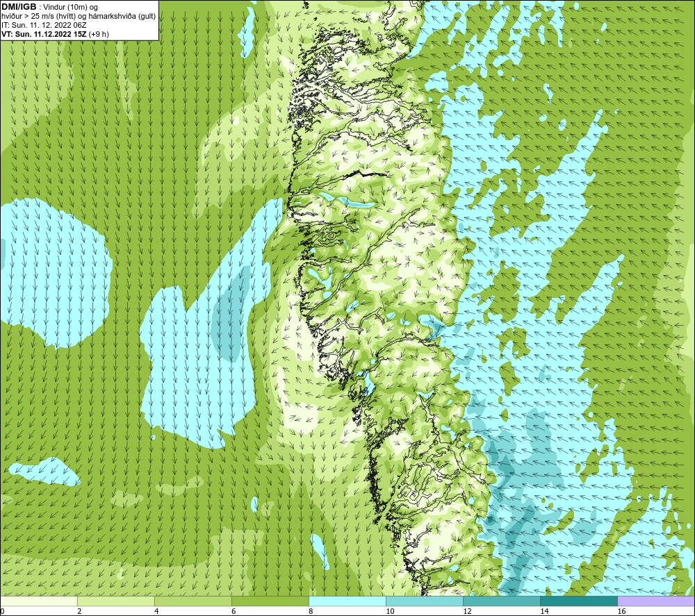Click the legend scale label "14"
Viewport: 695px width, 616px height.
(x=544, y=612)
